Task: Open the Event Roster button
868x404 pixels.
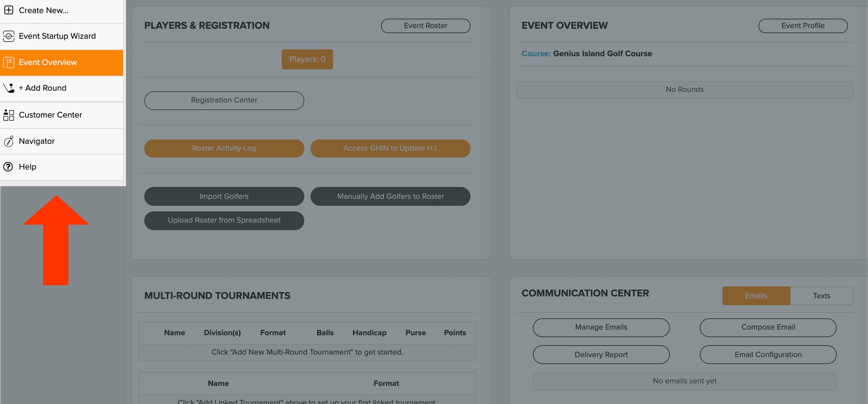Action: tap(426, 26)
